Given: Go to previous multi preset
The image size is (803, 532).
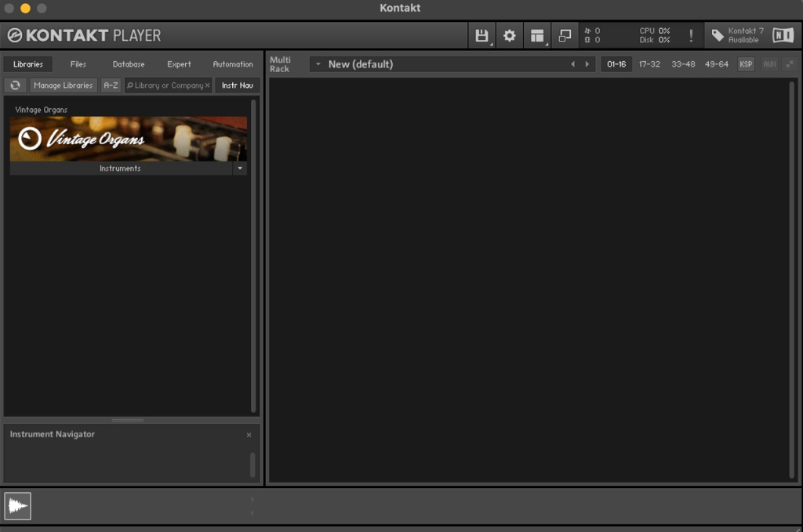Looking at the screenshot, I should pos(572,64).
